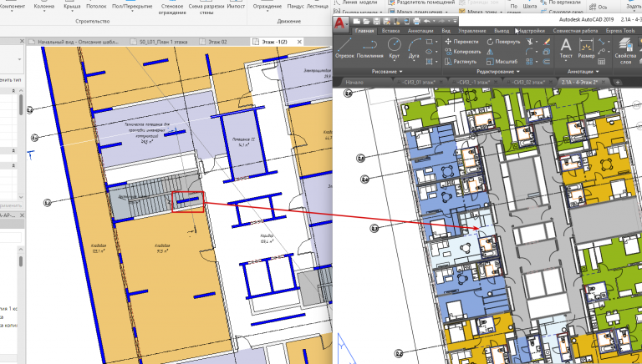This screenshot has height=364, width=642.
Task: Open the type selector dropdown in Revit properties
Action: coord(19,59)
